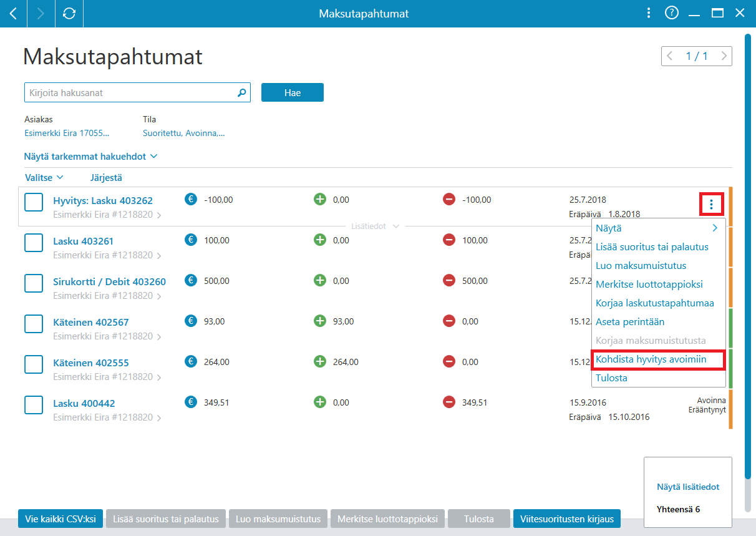Expand Lisätiedot under the first row
Screen dimensions: 756x536
[x=376, y=226]
